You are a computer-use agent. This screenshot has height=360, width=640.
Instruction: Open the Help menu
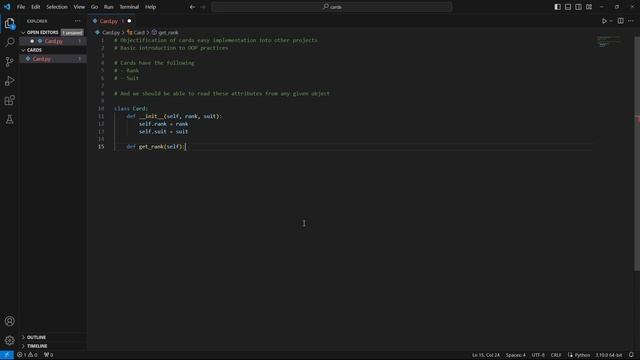click(151, 7)
